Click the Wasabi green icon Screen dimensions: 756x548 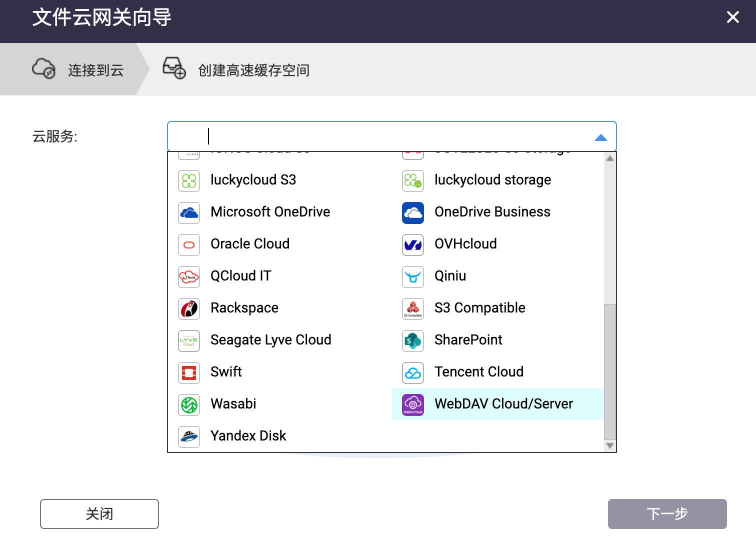pos(189,405)
